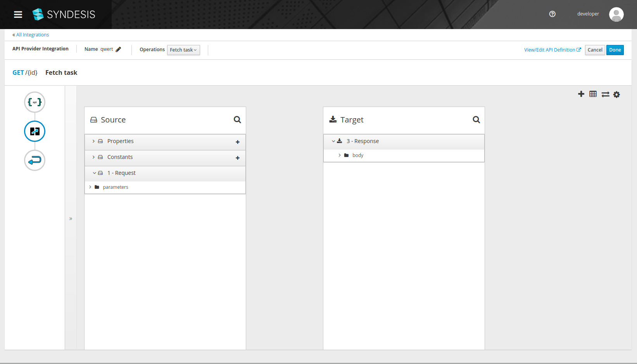Edit the integration name with the pencil icon

(x=118, y=49)
